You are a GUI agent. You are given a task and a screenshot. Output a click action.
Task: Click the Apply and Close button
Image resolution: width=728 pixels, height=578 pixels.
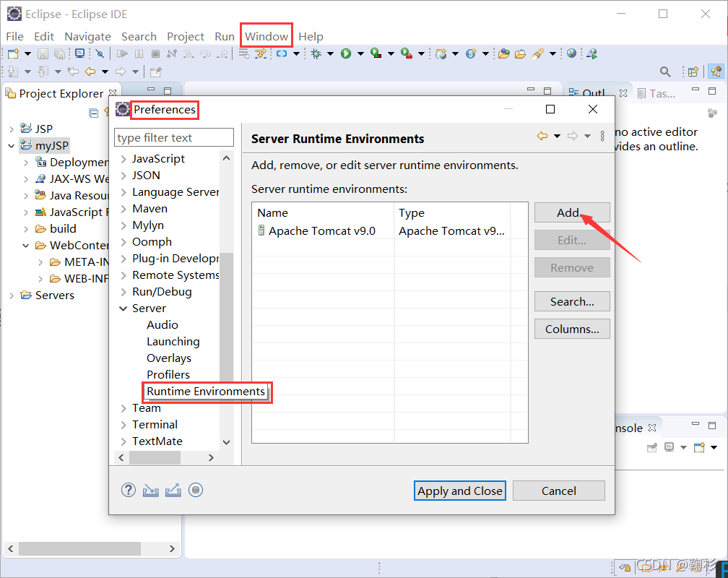pyautogui.click(x=459, y=491)
